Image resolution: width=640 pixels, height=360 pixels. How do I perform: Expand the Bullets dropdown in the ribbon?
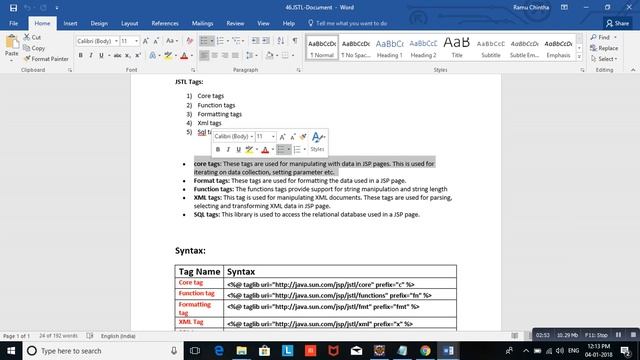212,41
